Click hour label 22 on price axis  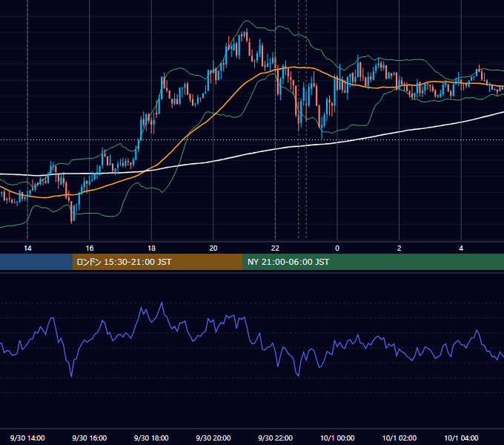[x=275, y=248]
